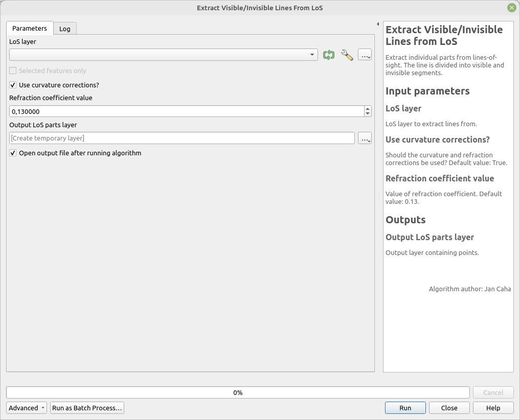Click the refraction coefficient value field
520x420 pixels.
click(184, 111)
